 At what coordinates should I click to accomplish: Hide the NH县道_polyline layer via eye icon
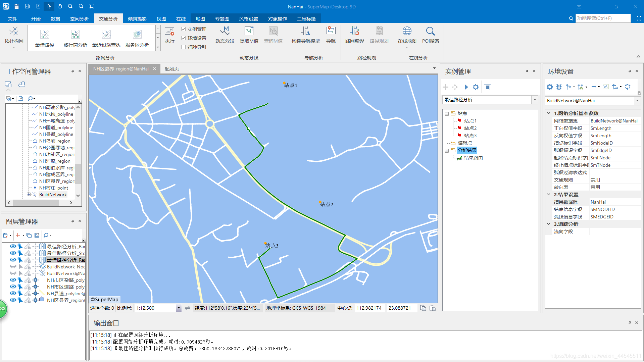click(13, 294)
